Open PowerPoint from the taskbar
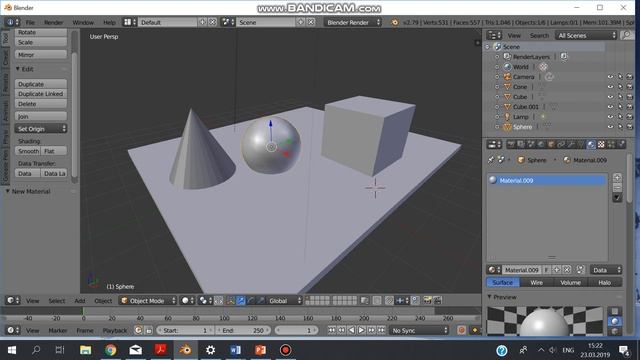 260,350
